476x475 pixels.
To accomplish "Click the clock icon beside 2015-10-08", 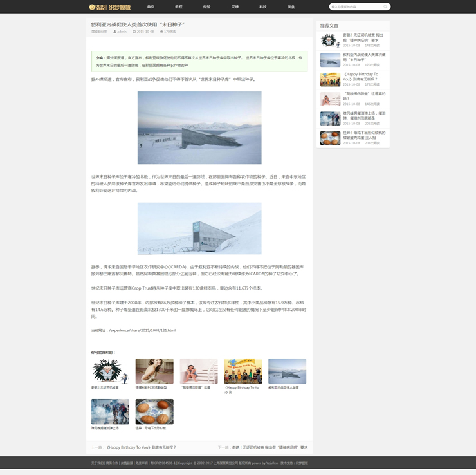I will [x=134, y=32].
